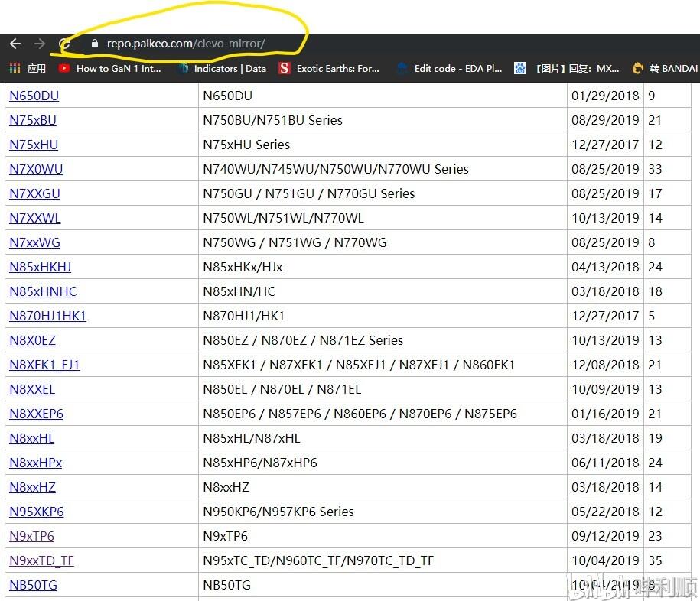Open the 'Edit code - EDA Pl...' bookmark

coord(450,68)
